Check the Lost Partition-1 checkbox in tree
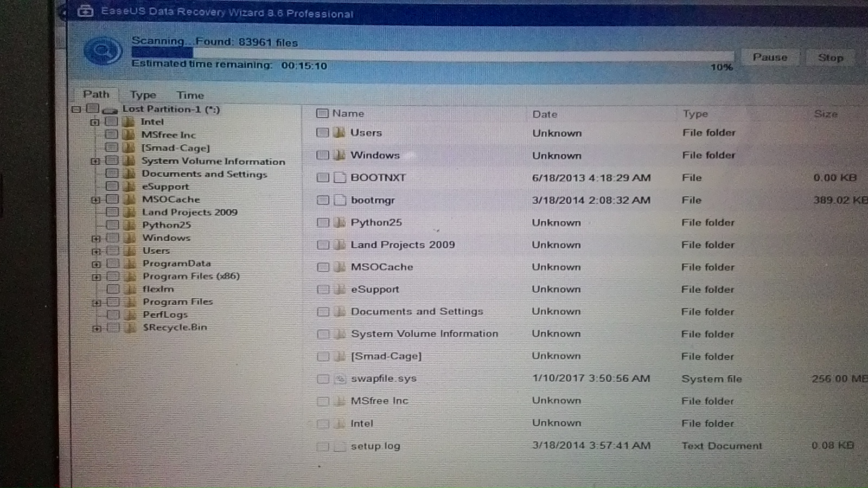Screen dimensions: 868x488 (x=93, y=109)
